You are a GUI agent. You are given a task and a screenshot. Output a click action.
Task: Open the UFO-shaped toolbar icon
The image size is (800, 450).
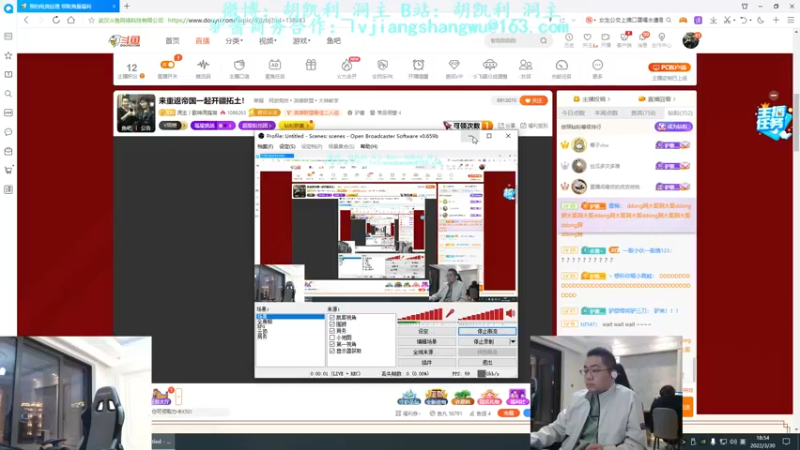tap(489, 65)
